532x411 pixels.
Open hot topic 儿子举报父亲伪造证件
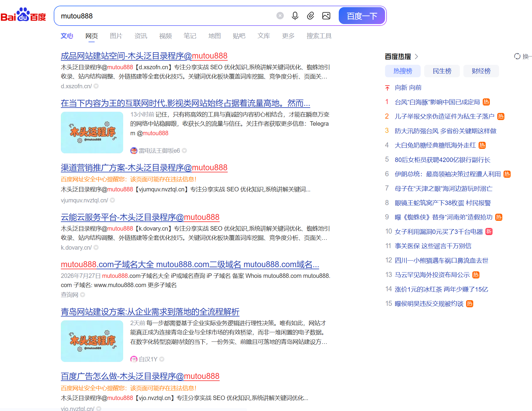[x=444, y=116]
